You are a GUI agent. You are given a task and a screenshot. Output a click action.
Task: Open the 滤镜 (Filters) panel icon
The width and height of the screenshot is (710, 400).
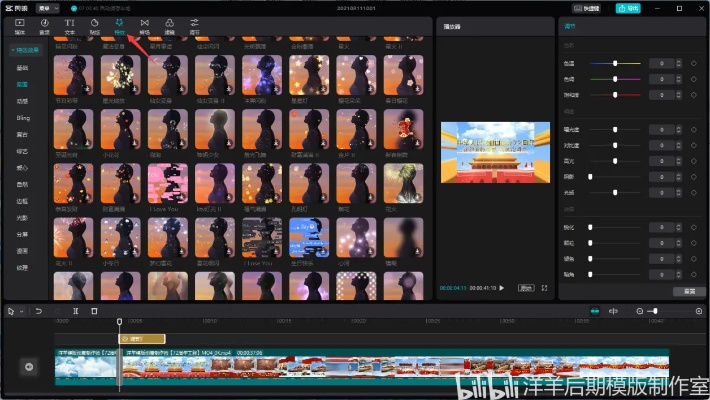click(170, 24)
